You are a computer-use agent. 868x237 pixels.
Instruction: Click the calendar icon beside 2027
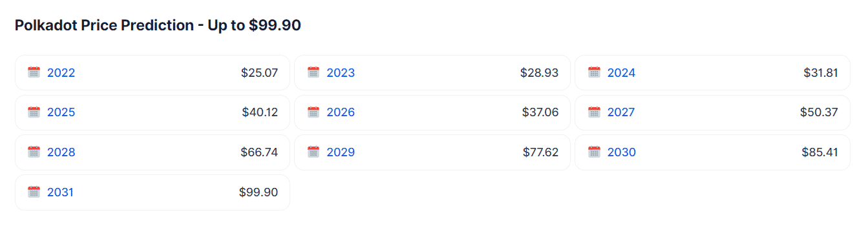click(x=594, y=112)
